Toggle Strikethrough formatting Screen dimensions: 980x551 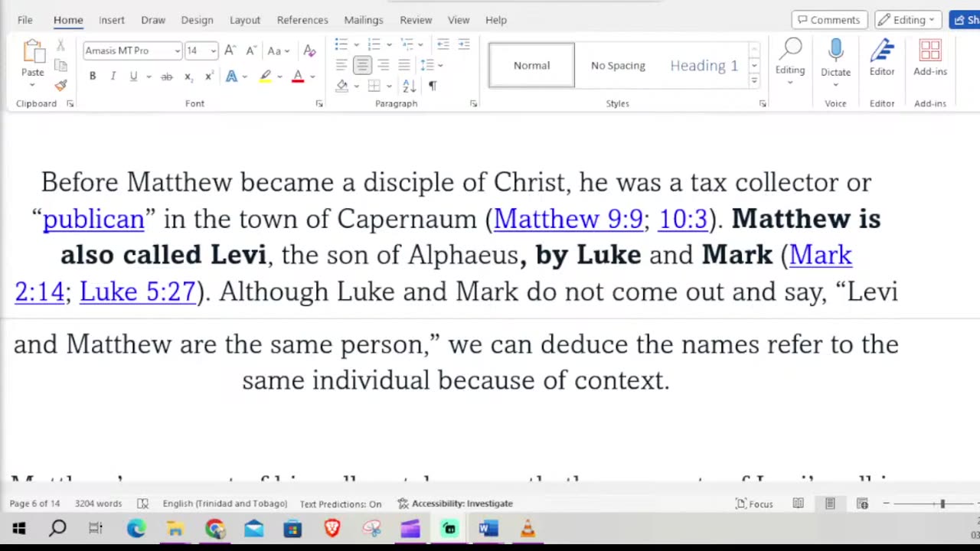point(166,77)
